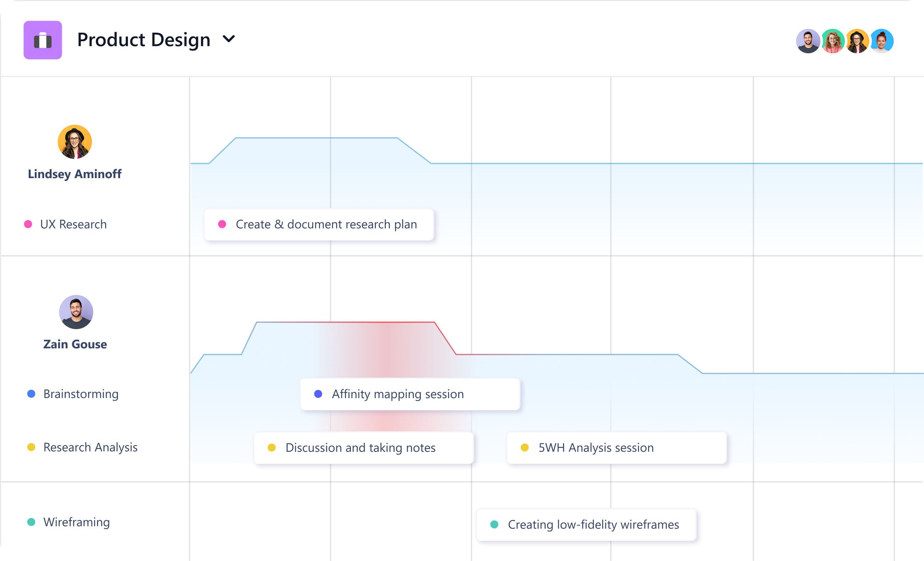Open the Affinity mapping session task

click(x=410, y=394)
